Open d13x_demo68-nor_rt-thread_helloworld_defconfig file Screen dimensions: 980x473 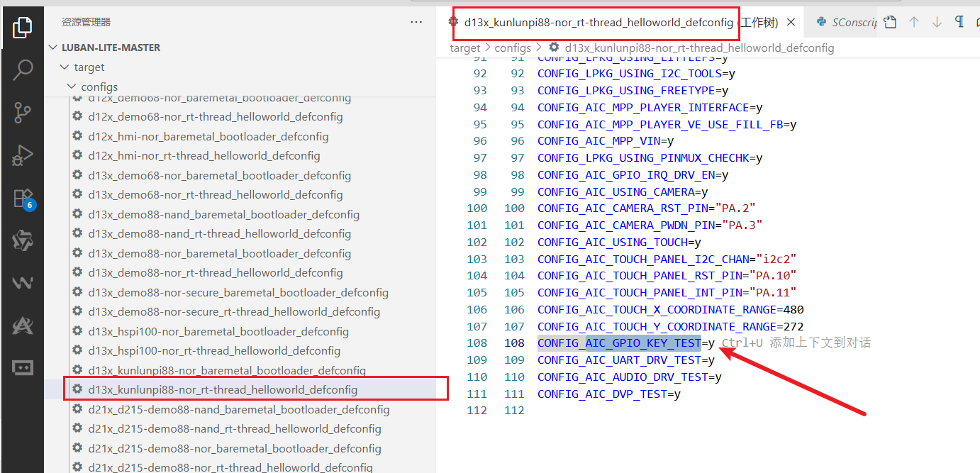(216, 195)
